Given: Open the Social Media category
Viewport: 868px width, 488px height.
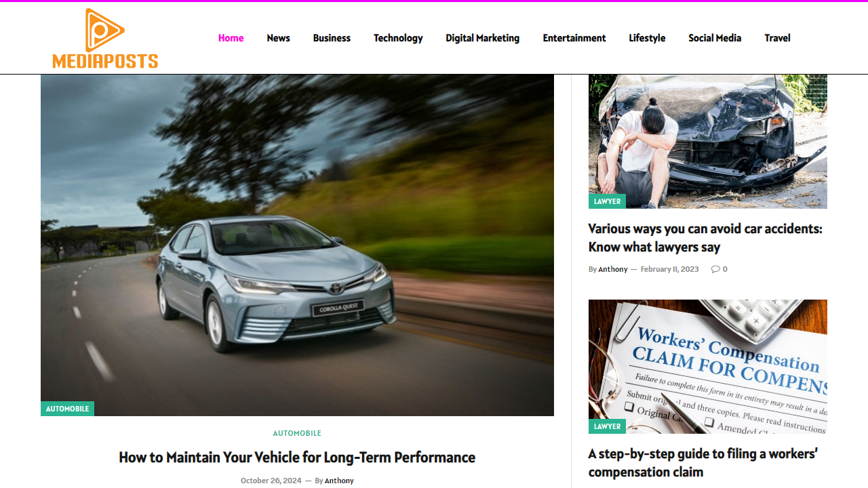Looking at the screenshot, I should [715, 38].
